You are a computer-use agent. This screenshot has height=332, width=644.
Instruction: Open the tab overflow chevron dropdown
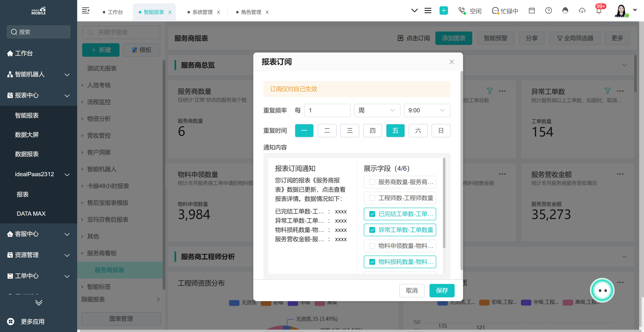414,10
